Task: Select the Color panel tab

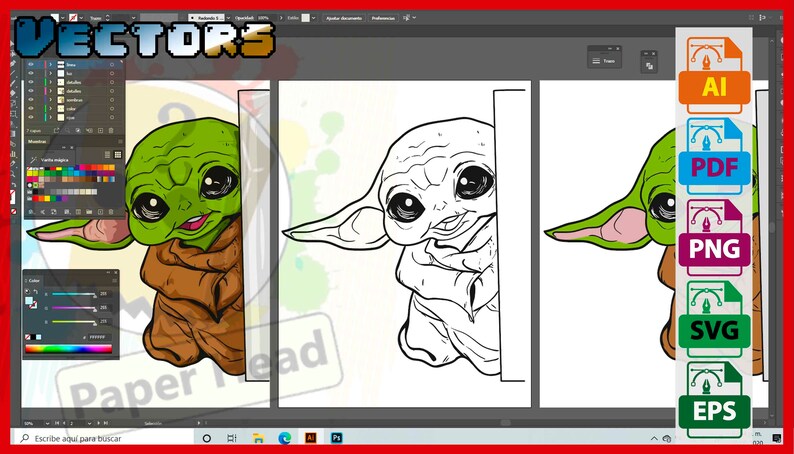Action: [34, 280]
